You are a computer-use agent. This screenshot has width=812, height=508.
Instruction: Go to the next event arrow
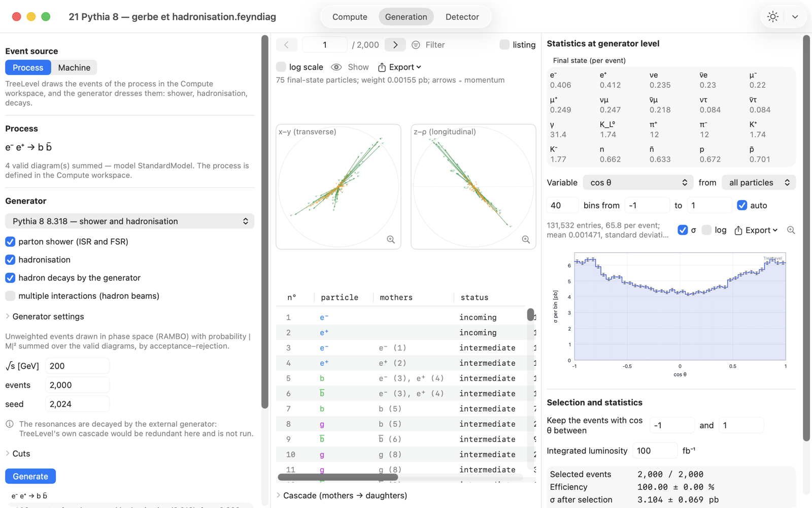pyautogui.click(x=395, y=45)
